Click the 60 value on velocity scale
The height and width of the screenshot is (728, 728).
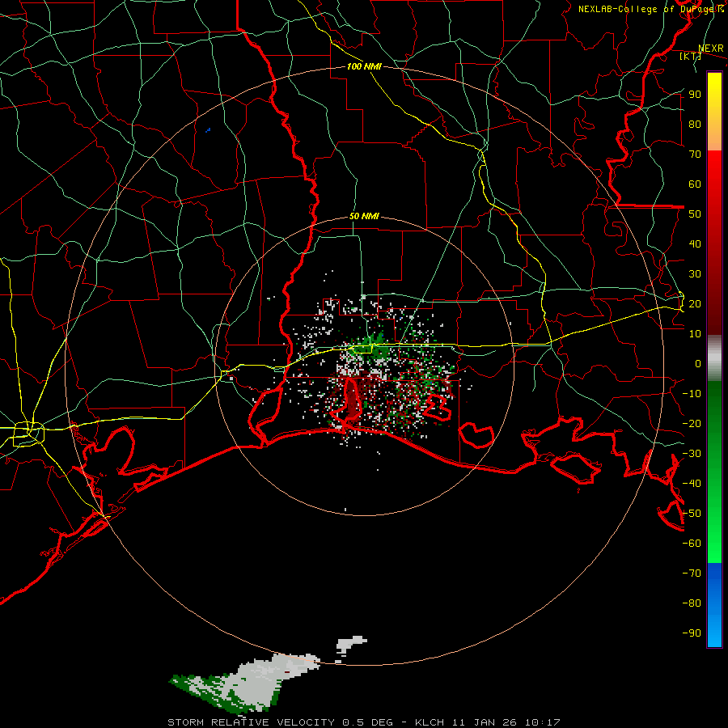[695, 184]
